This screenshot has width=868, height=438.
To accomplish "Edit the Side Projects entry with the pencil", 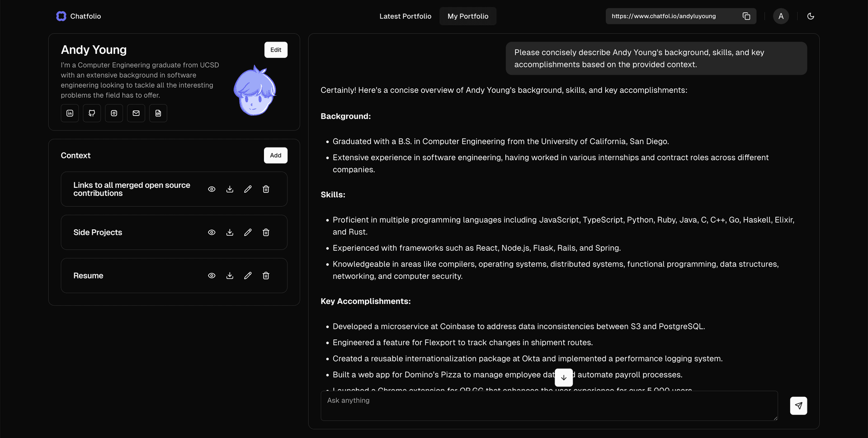I will point(248,232).
